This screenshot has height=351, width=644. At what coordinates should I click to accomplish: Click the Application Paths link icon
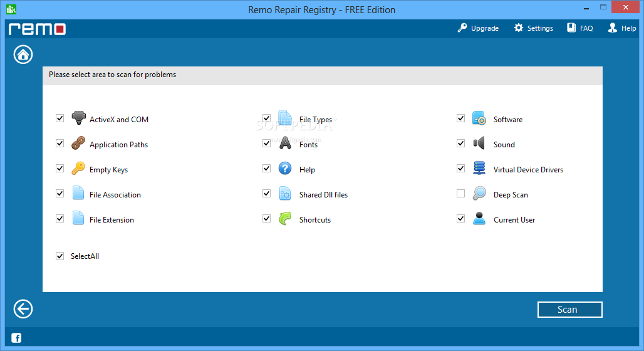pyautogui.click(x=78, y=143)
